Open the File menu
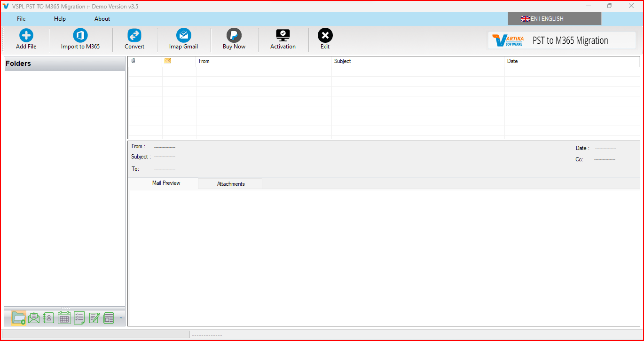This screenshot has height=341, width=644. coord(21,19)
